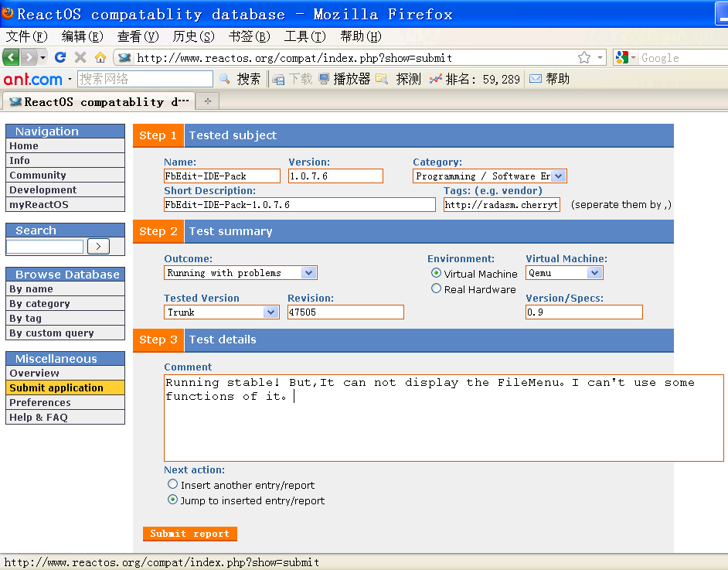The height and width of the screenshot is (570, 728).
Task: Click the Google search engine icon
Action: [x=621, y=57]
